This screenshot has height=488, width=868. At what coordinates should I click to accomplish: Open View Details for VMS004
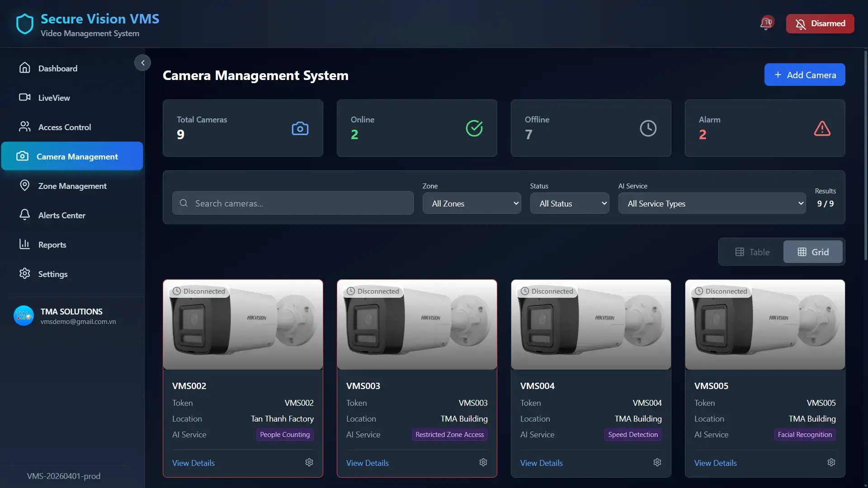[x=542, y=463]
